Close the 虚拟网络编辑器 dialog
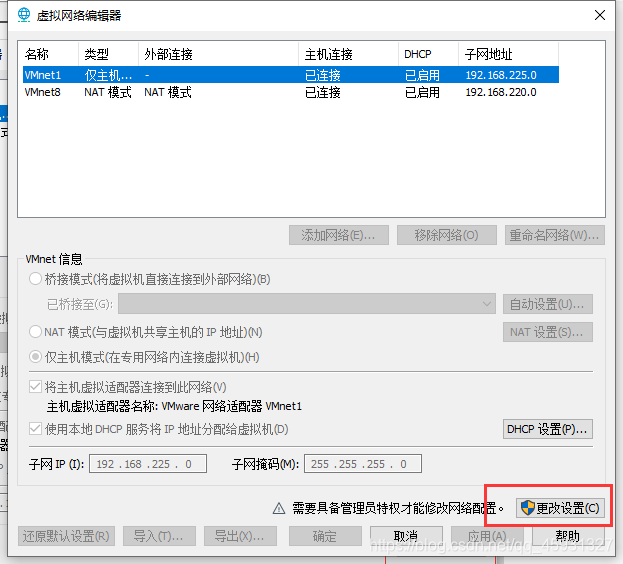The height and width of the screenshot is (564, 623). click(x=600, y=15)
